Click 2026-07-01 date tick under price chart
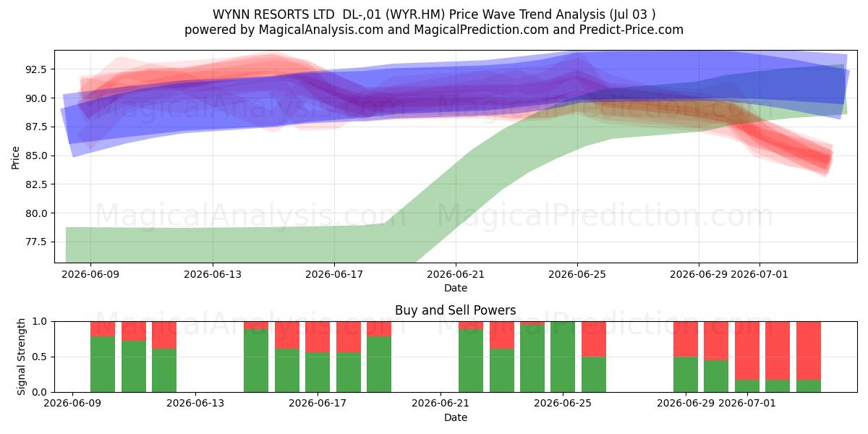 pyautogui.click(x=759, y=274)
